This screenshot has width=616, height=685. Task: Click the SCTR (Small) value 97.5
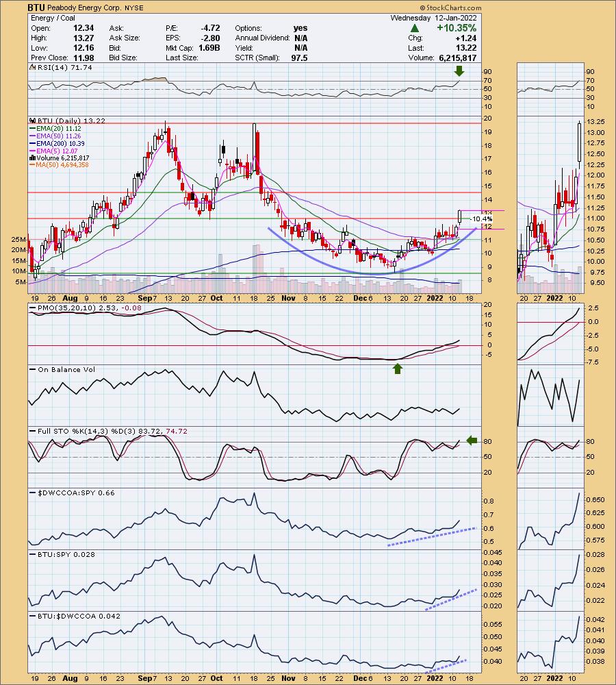[300, 58]
